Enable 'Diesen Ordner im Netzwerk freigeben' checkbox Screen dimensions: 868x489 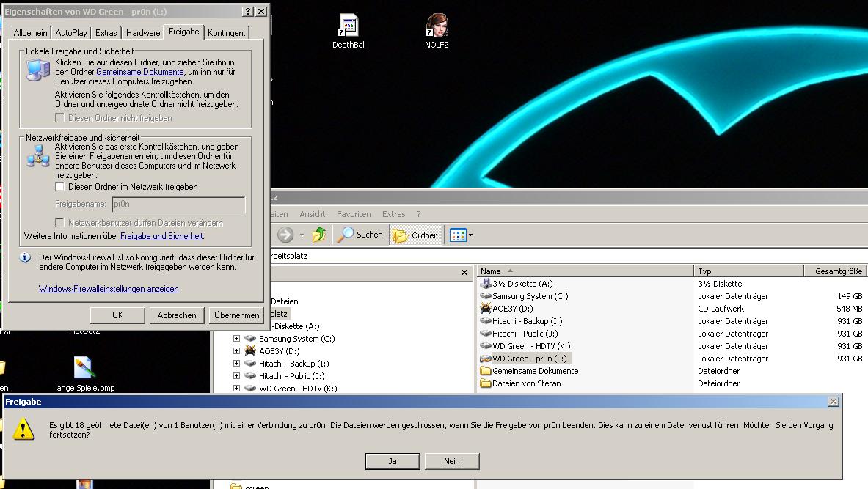[x=60, y=187]
